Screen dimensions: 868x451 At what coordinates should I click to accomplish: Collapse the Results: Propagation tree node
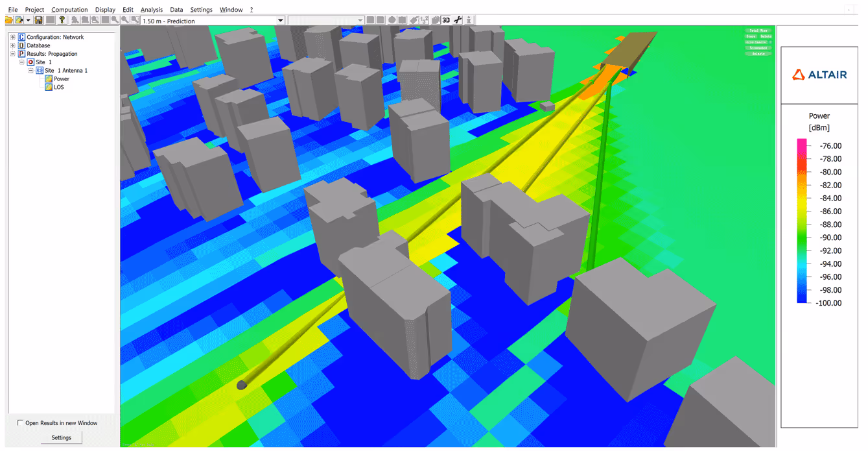(x=12, y=55)
